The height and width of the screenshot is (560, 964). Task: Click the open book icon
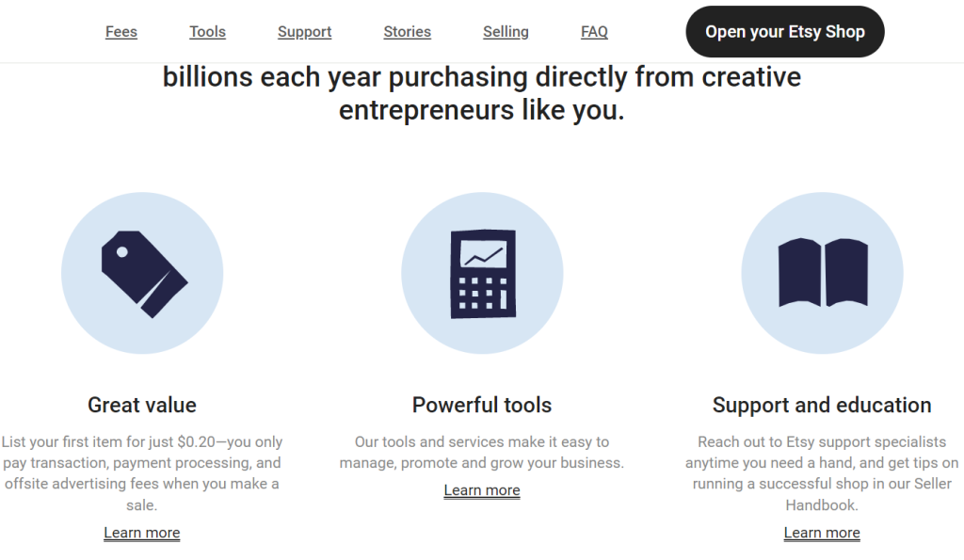822,273
